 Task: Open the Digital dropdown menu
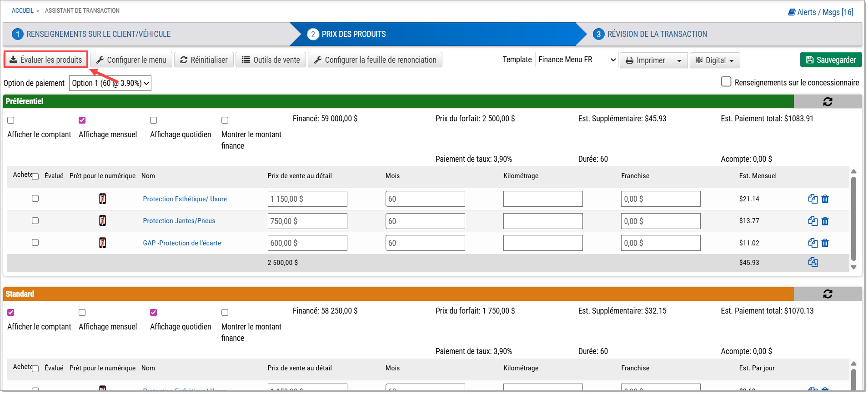point(715,60)
